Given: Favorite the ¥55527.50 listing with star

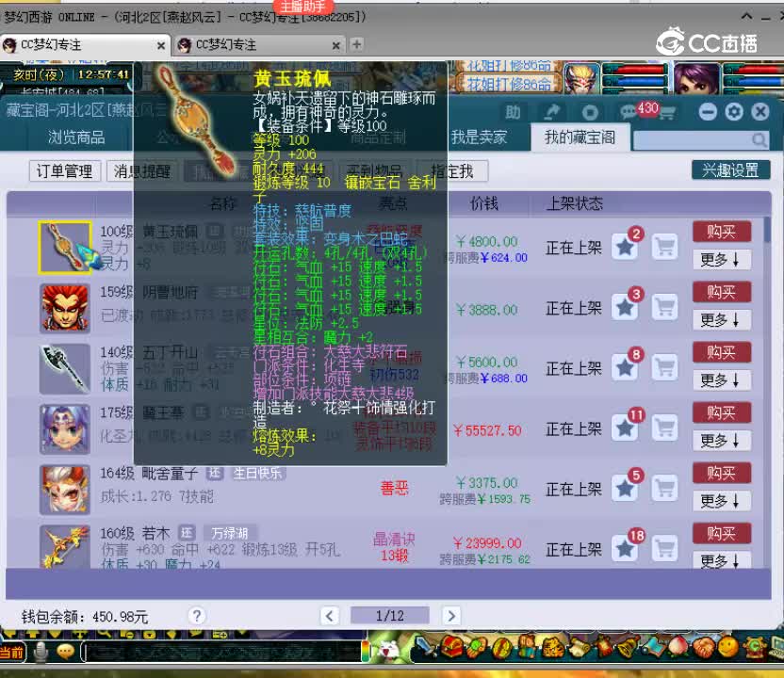Looking at the screenshot, I should 625,428.
